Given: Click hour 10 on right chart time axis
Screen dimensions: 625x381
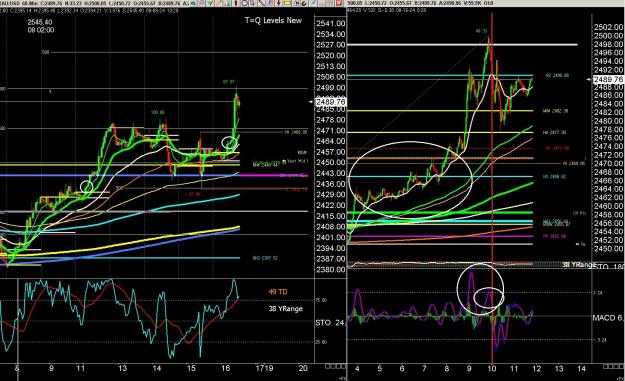Looking at the screenshot, I should pos(492,369).
